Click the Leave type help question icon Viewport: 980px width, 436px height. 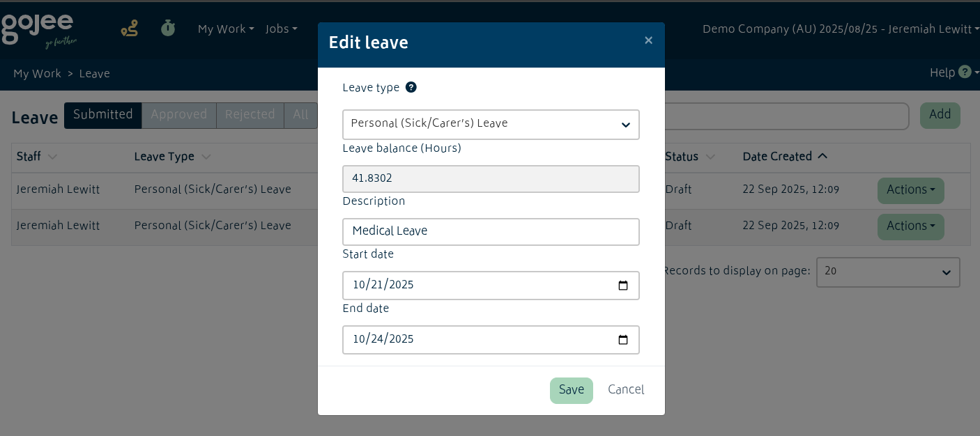pos(411,88)
